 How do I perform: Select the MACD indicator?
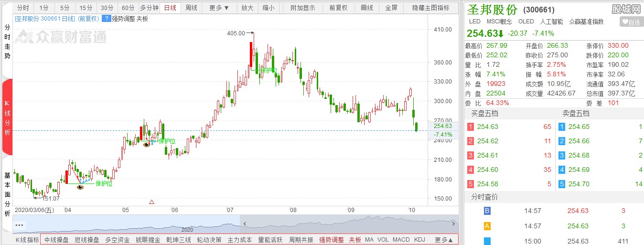401,240
